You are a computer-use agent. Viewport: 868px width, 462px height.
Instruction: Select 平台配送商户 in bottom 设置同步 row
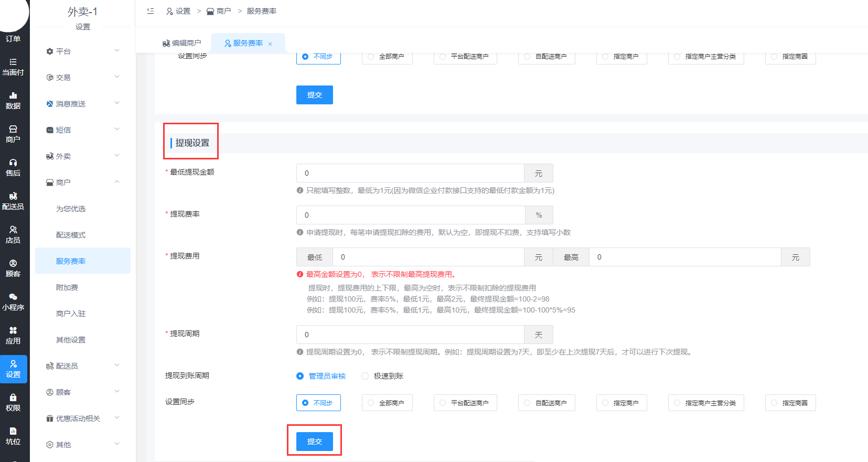pos(465,403)
